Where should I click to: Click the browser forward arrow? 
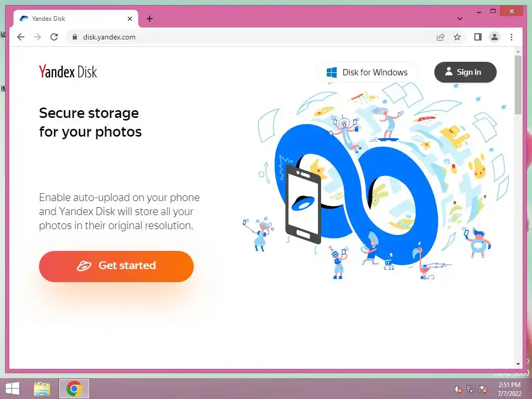(37, 37)
